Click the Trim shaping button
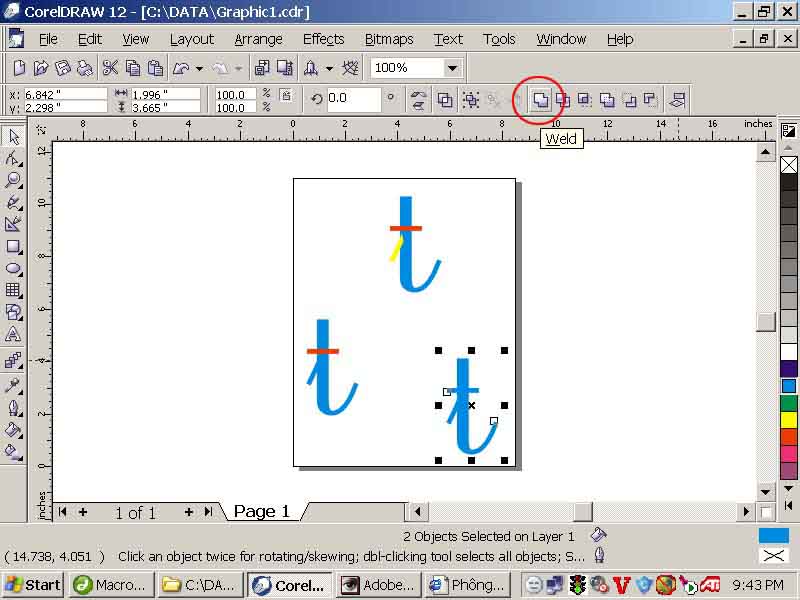Viewport: 800px width, 600px height. click(x=563, y=99)
